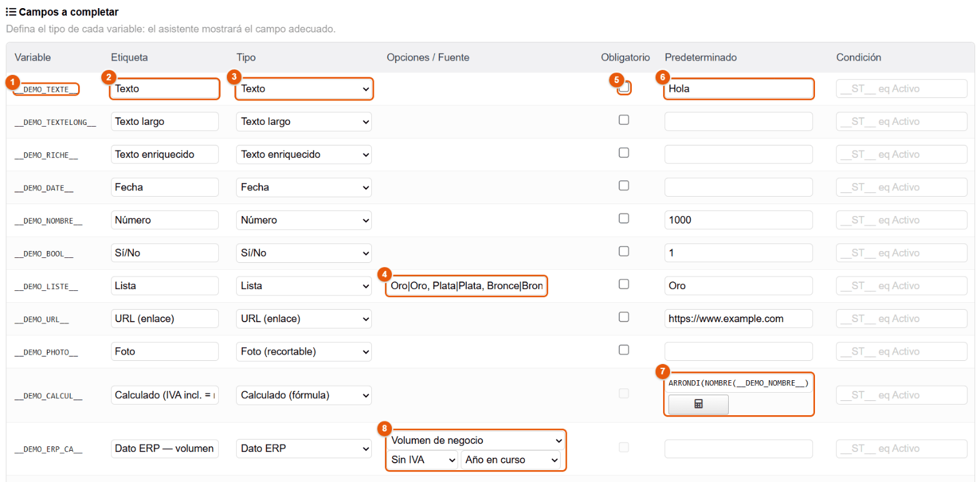Open the Sin IVA dropdown
The height and width of the screenshot is (482, 980).
coord(422,460)
